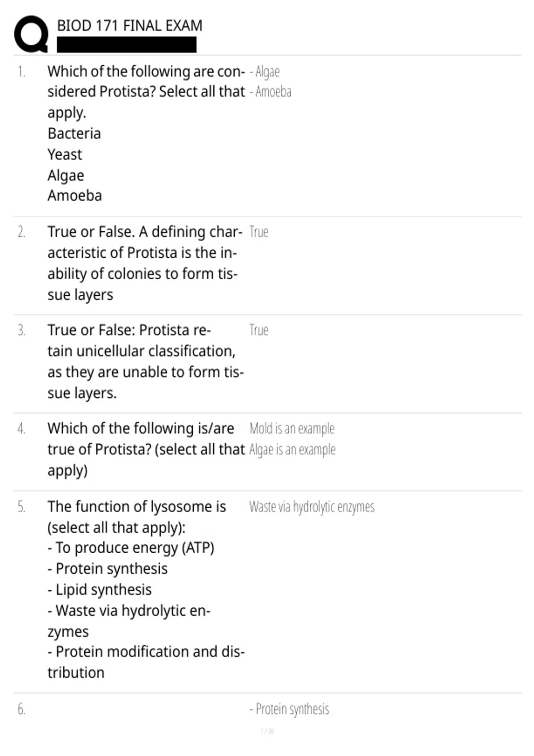The height and width of the screenshot is (756, 534).
Task: Click the Quizlet Q logo icon
Action: point(31,34)
